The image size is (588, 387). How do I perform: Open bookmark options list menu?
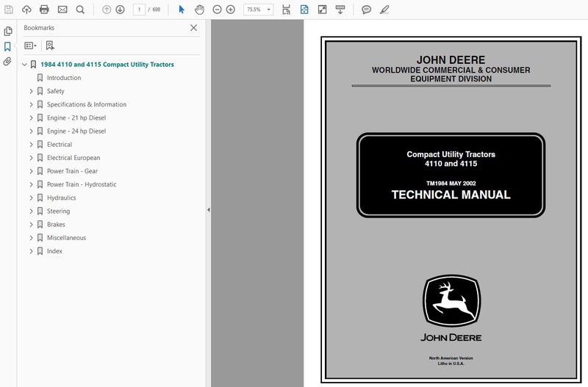(x=30, y=46)
